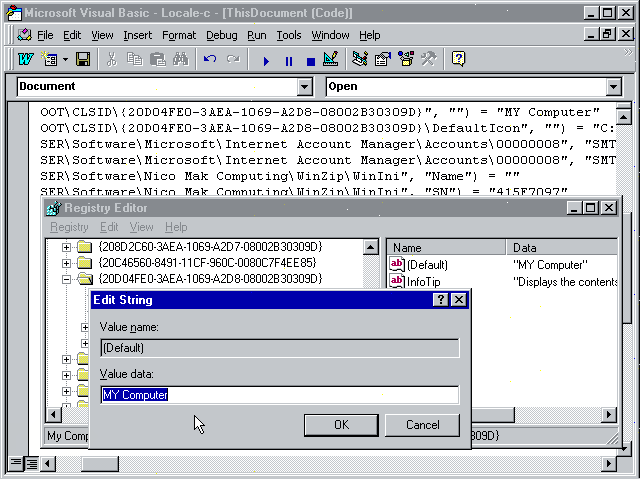Open the Edit menu in Visual Basic
Screen dimensions: 640x480
[x=72, y=36]
